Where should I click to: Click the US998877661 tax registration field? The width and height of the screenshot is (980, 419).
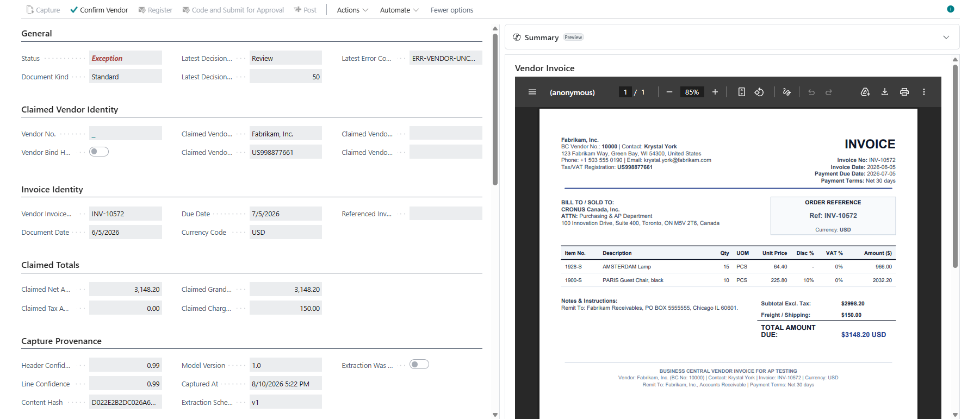(x=286, y=152)
